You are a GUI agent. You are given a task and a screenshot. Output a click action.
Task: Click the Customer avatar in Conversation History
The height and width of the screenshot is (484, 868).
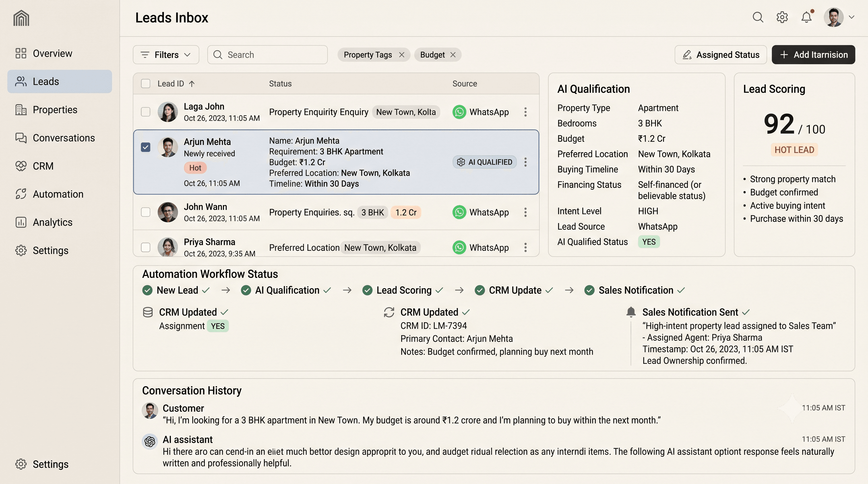(150, 410)
